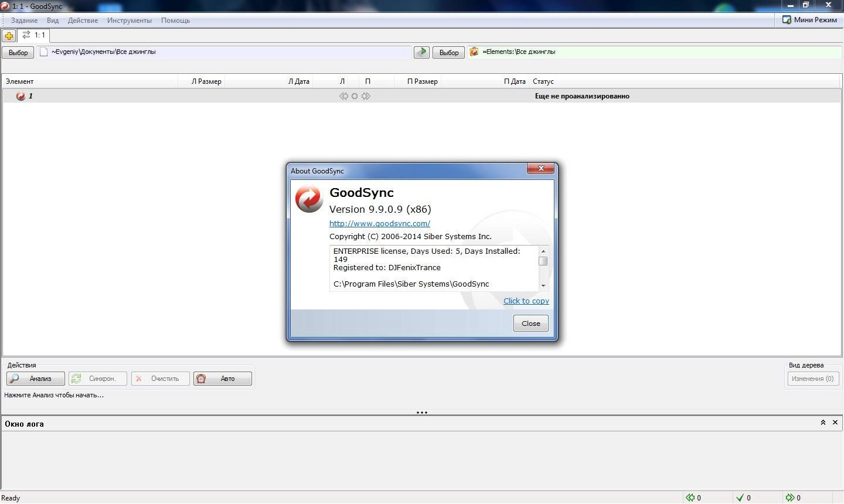This screenshot has width=844, height=504.
Task: Open the goodsync.com link in About dialog
Action: [380, 223]
